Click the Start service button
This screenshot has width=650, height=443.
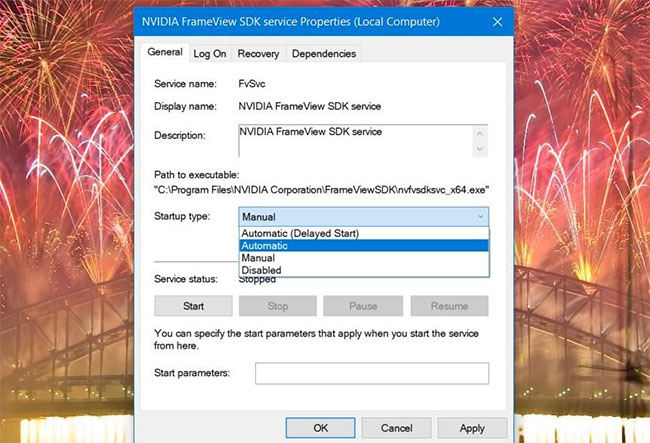(193, 306)
